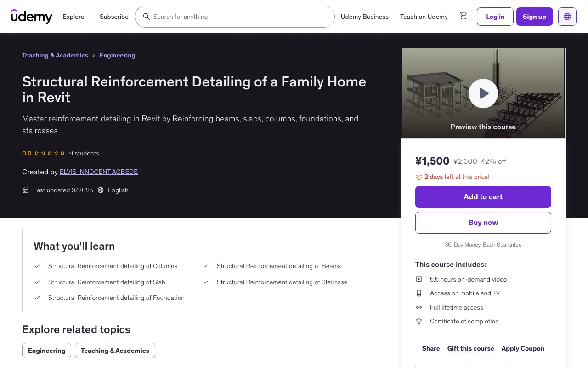Open the Subscribe menu item

114,17
